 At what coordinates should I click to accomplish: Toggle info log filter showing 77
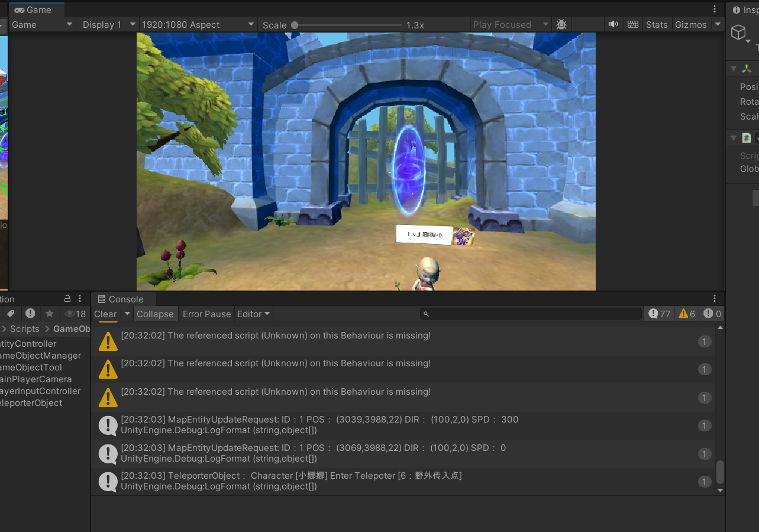(659, 314)
